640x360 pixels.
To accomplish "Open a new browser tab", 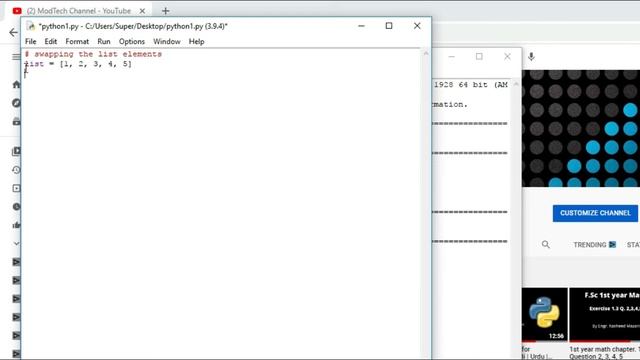I will pos(165,11).
